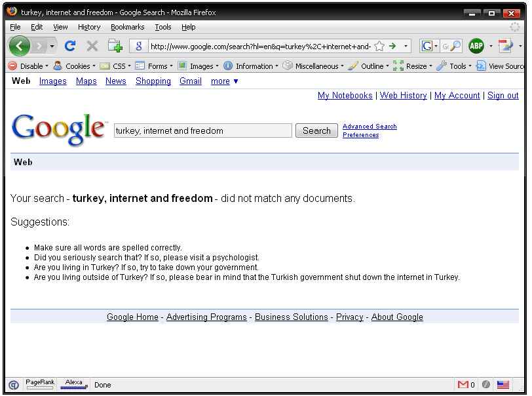Open the Tools menu in the menu bar
532x396 pixels.
click(x=163, y=27)
